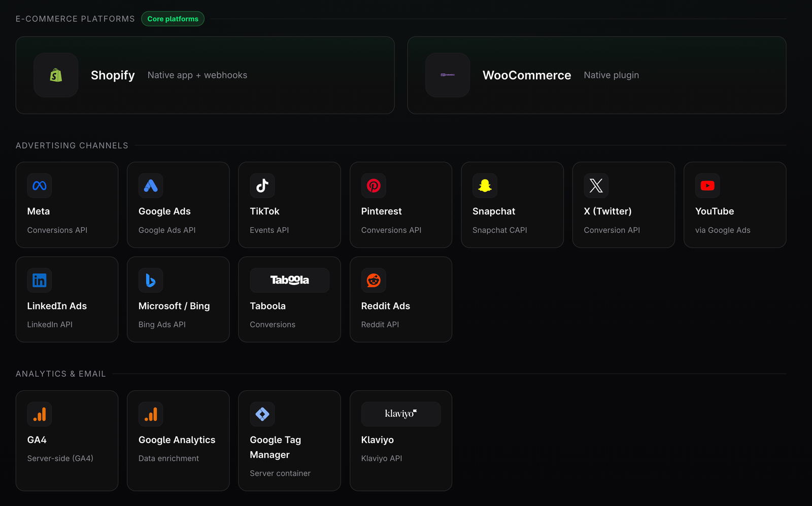Click the Taboola wordmark logo

(x=290, y=280)
